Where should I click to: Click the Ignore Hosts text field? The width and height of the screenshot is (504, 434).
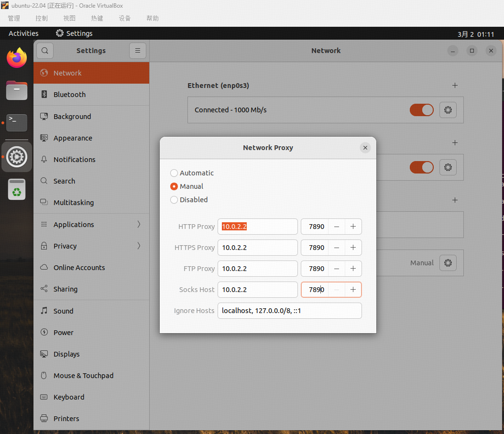pyautogui.click(x=289, y=311)
